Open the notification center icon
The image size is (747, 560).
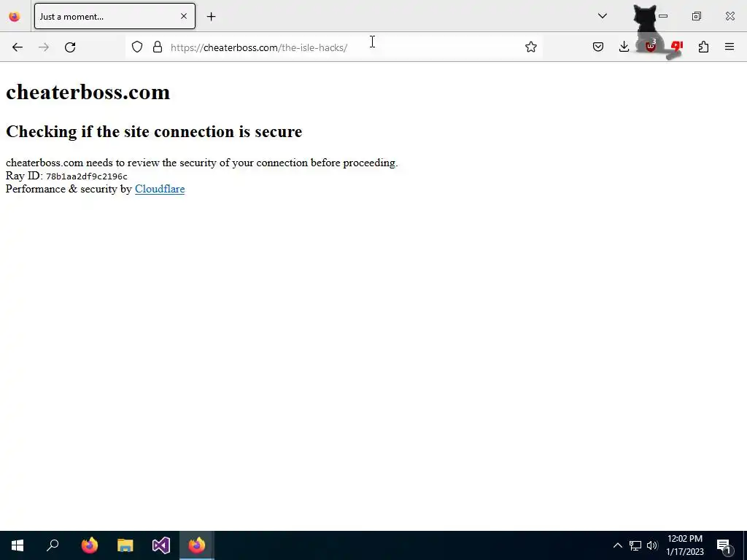click(724, 545)
